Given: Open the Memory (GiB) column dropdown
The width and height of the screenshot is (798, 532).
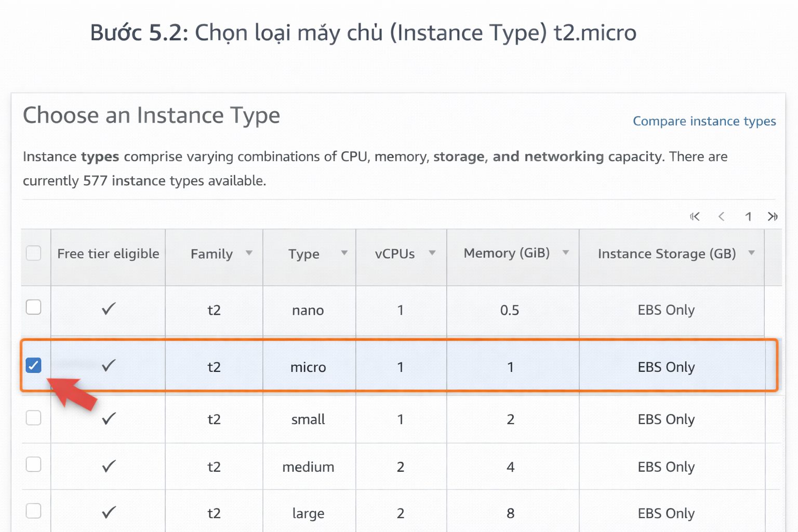Looking at the screenshot, I should pos(566,253).
